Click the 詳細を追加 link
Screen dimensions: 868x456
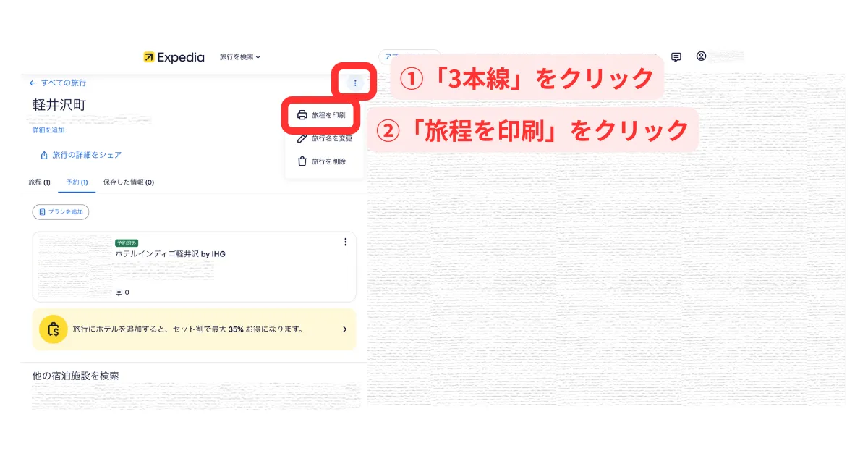[48, 130]
